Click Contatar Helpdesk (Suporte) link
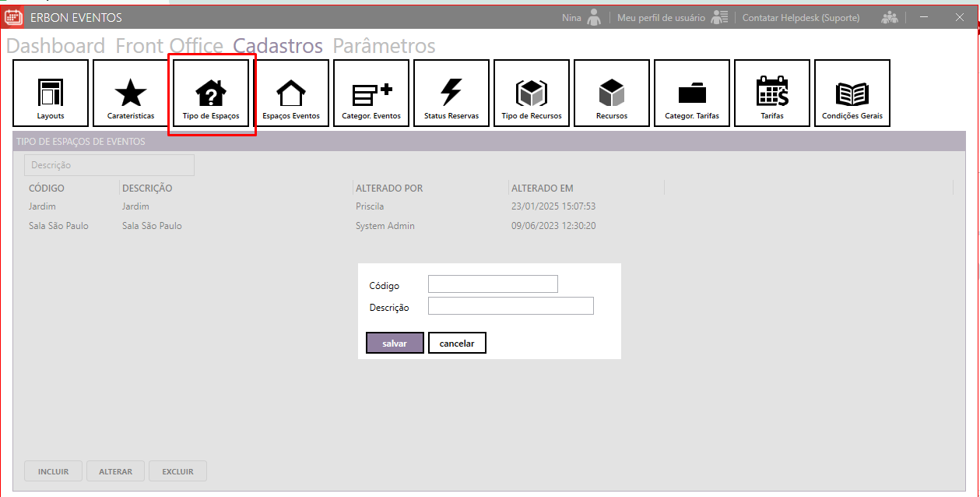This screenshot has width=980, height=497. tap(800, 18)
